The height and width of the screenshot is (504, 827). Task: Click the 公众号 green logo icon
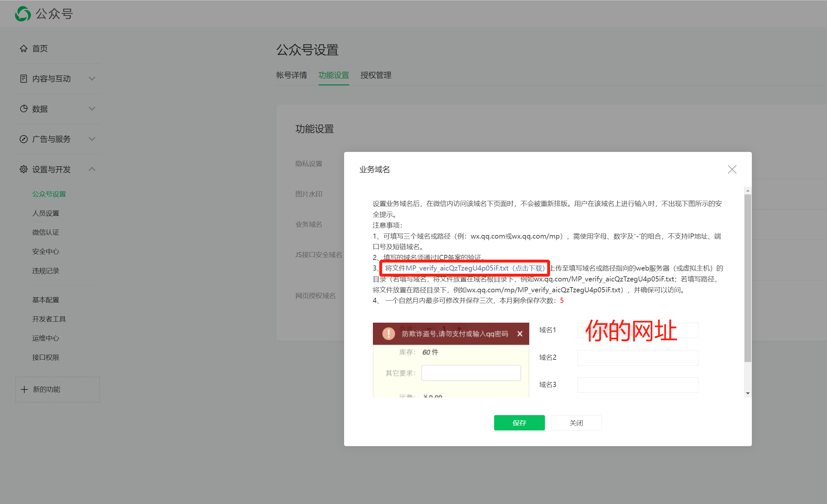click(23, 14)
